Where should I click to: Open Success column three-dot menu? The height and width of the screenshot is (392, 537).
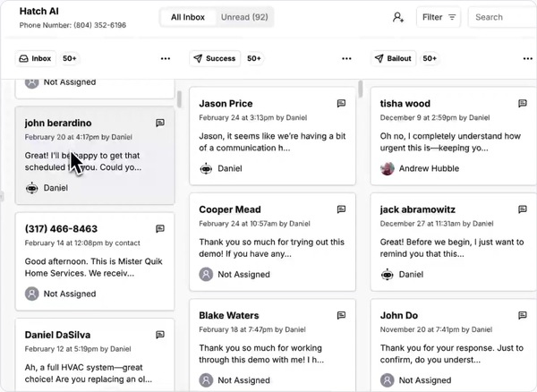[x=346, y=59]
